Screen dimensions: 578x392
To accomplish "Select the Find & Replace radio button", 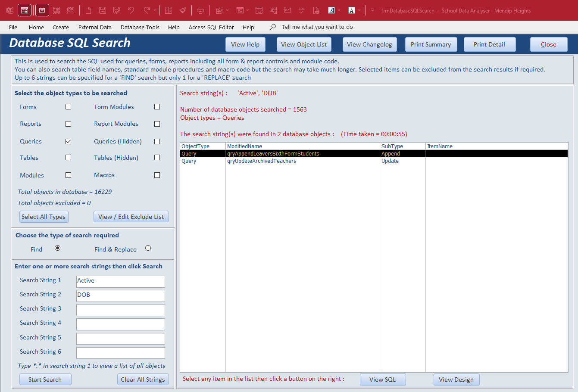I will click(x=148, y=248).
